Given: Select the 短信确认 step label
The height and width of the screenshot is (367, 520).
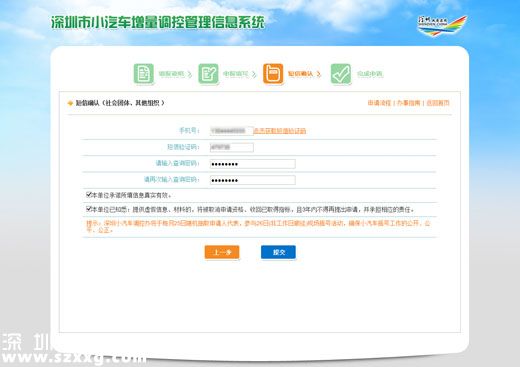Looking at the screenshot, I should tap(300, 74).
